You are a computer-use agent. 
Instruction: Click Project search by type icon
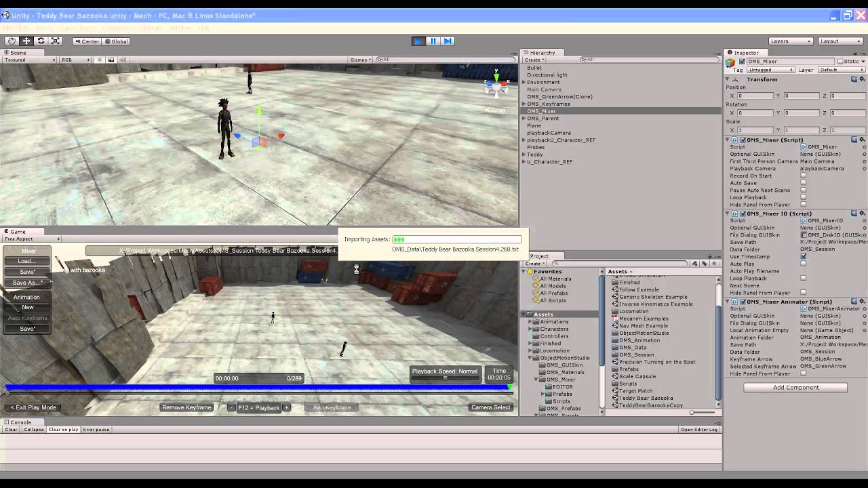pos(696,263)
